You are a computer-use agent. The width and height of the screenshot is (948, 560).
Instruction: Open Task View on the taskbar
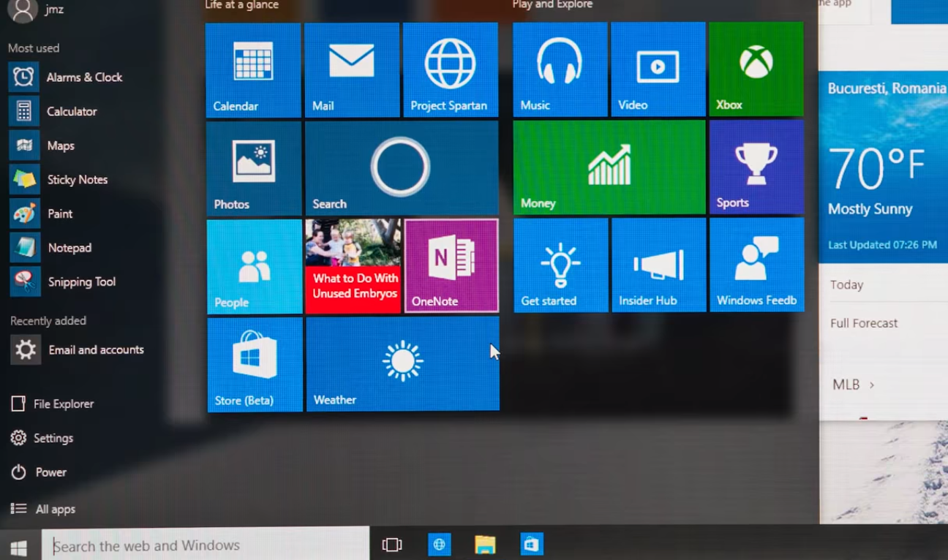pyautogui.click(x=392, y=545)
